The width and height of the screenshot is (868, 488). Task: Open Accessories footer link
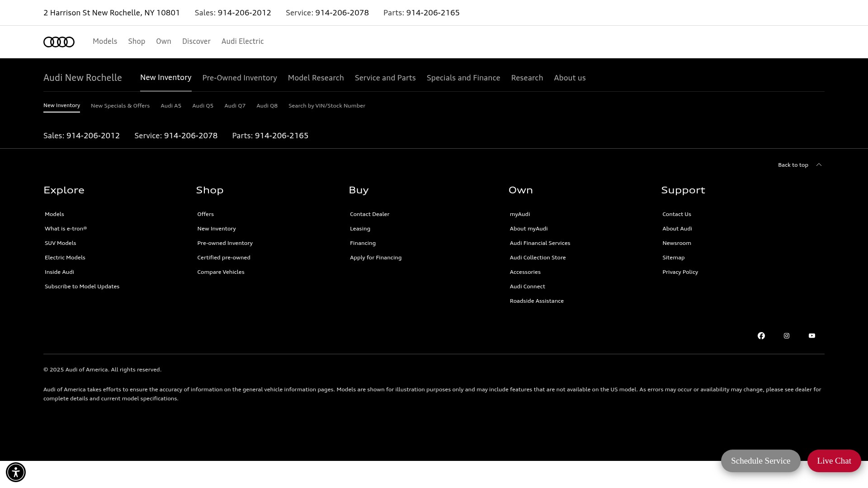[525, 272]
